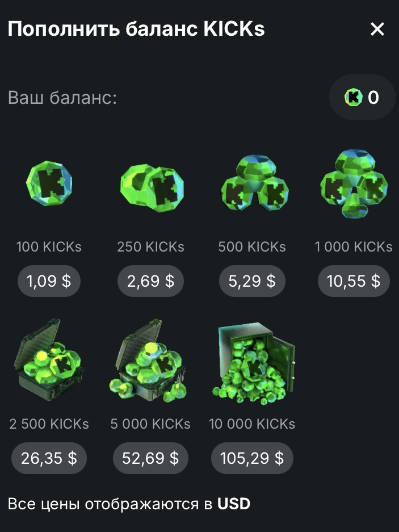Purchase the 52,69 $ package
This screenshot has width=399, height=532.
[150, 458]
